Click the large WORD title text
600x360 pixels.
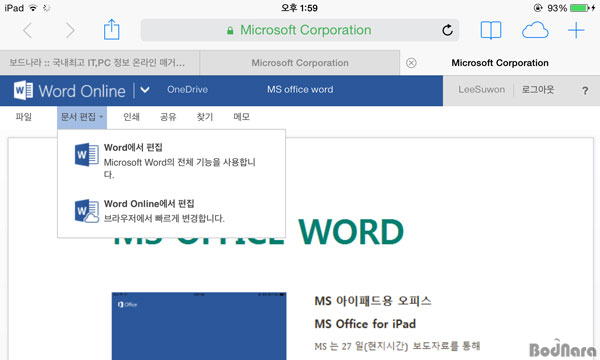coord(351,232)
